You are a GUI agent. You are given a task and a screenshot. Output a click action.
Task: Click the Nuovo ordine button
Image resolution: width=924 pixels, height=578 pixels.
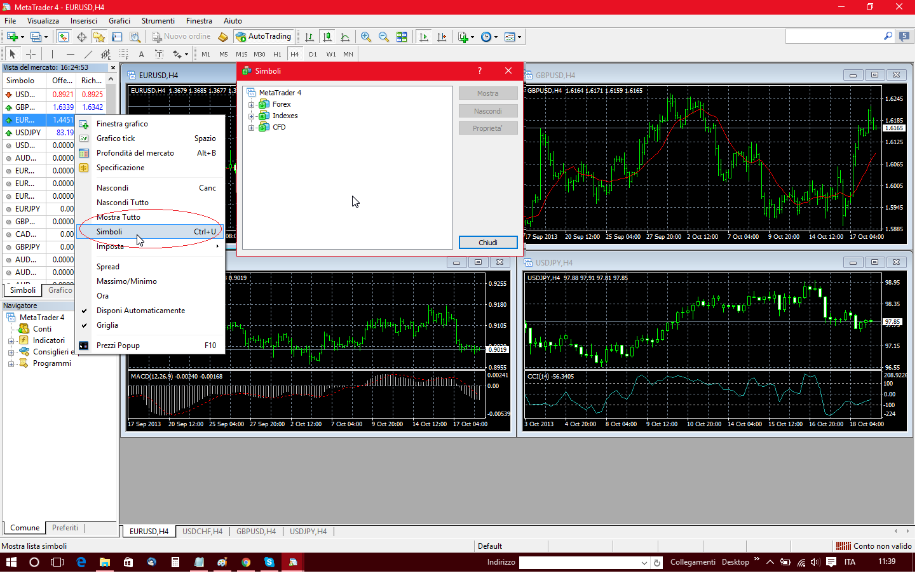click(181, 37)
